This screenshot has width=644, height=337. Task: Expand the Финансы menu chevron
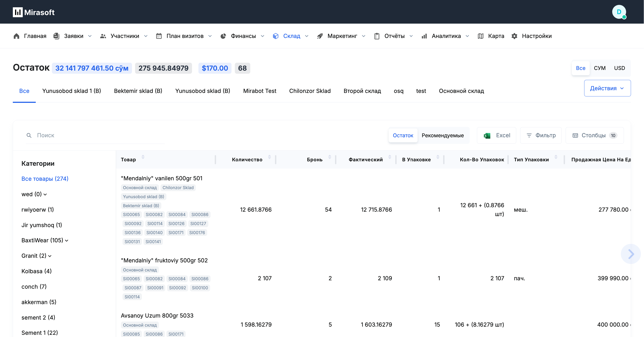[262, 36]
